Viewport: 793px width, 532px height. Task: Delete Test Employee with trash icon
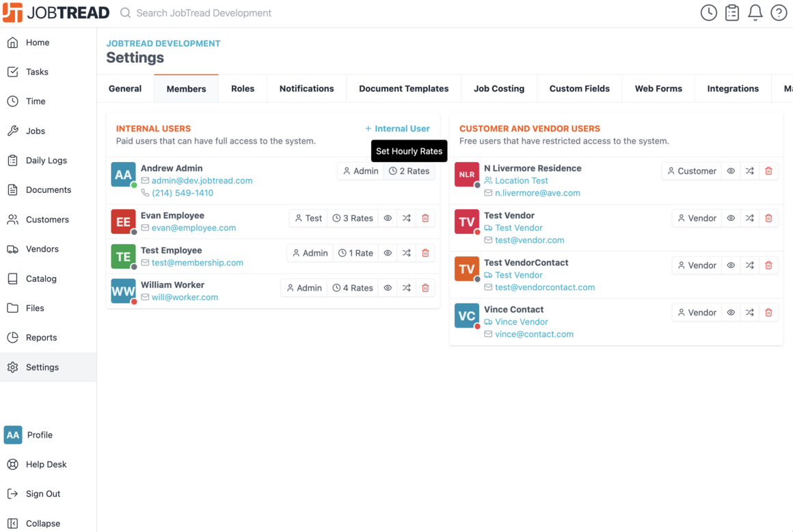pyautogui.click(x=425, y=253)
